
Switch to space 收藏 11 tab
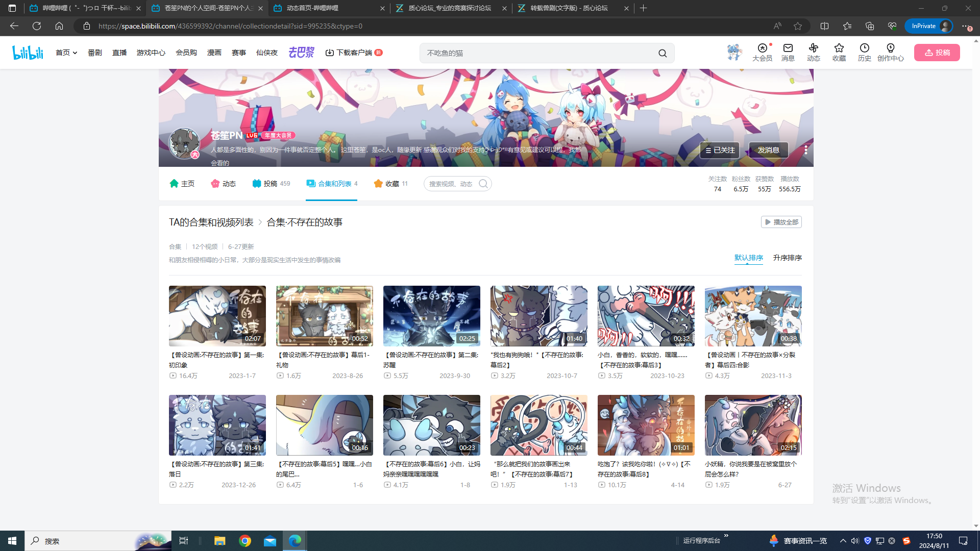point(391,184)
